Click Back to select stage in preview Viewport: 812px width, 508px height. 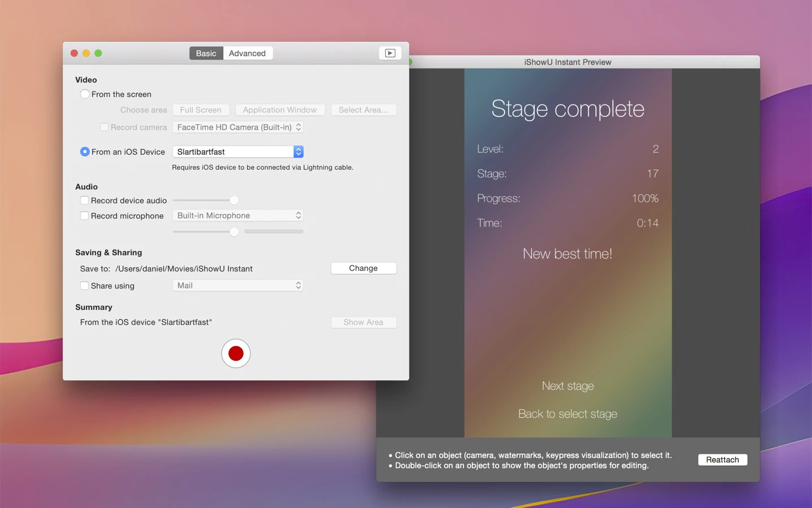(568, 414)
